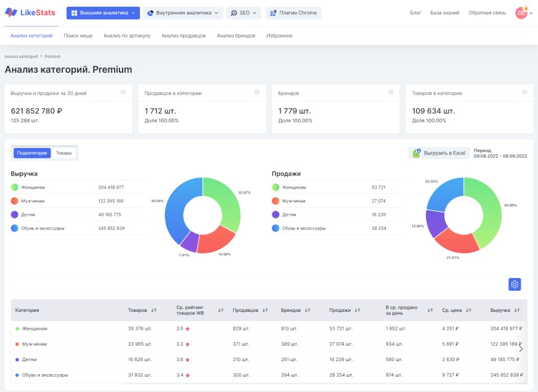Screen dimensions: 538x392
Task: Expand the Внешняя аналитика dropdown
Action: tap(103, 13)
